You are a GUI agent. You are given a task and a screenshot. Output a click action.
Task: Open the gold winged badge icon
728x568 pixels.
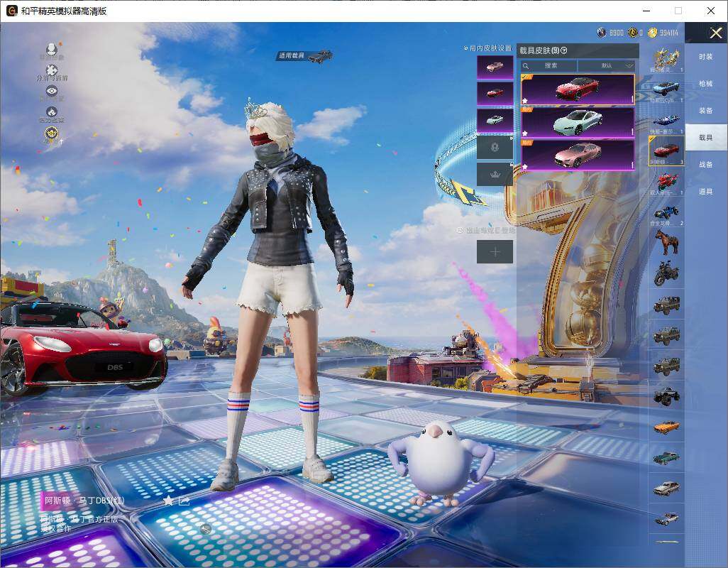[x=52, y=133]
